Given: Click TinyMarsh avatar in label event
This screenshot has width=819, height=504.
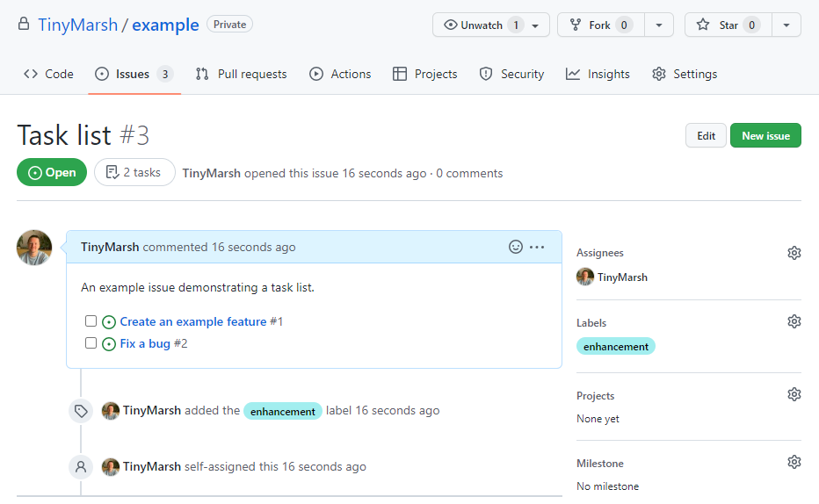Looking at the screenshot, I should click(111, 411).
